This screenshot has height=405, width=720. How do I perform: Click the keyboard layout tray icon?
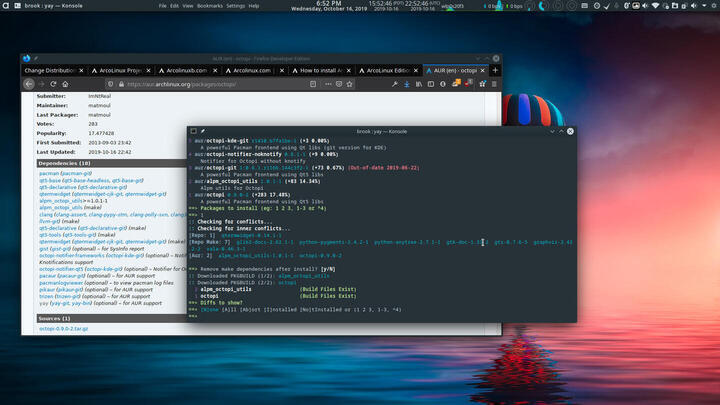click(584, 6)
